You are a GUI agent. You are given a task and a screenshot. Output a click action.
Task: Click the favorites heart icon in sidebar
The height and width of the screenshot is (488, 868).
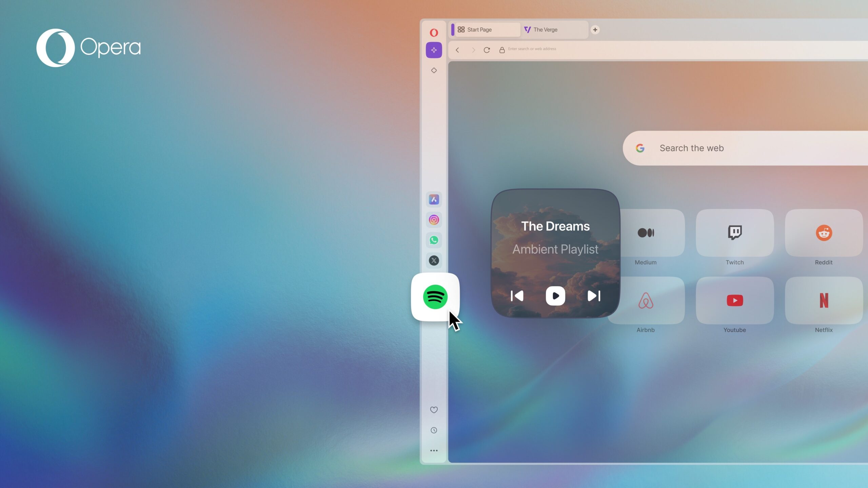click(x=434, y=410)
